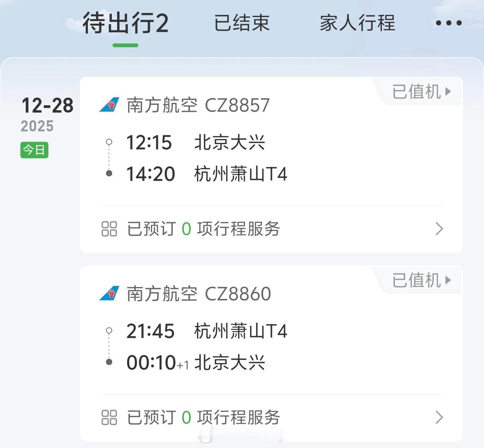The image size is (484, 448).
Task: Tap the green 今日 badge
Action: point(34,150)
